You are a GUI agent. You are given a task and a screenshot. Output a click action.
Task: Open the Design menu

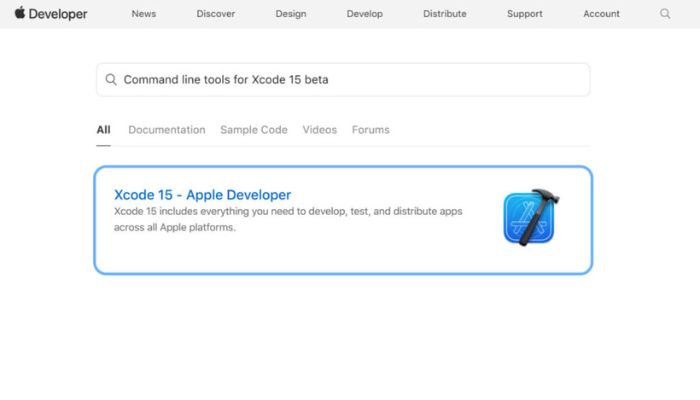point(291,14)
